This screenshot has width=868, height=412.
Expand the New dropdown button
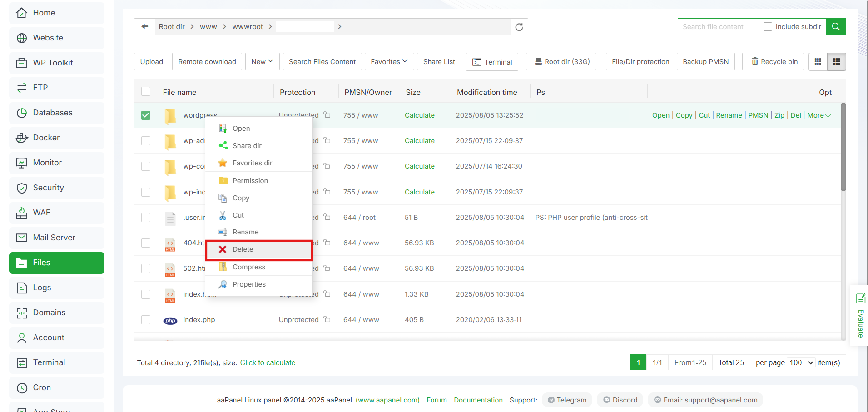click(x=262, y=62)
